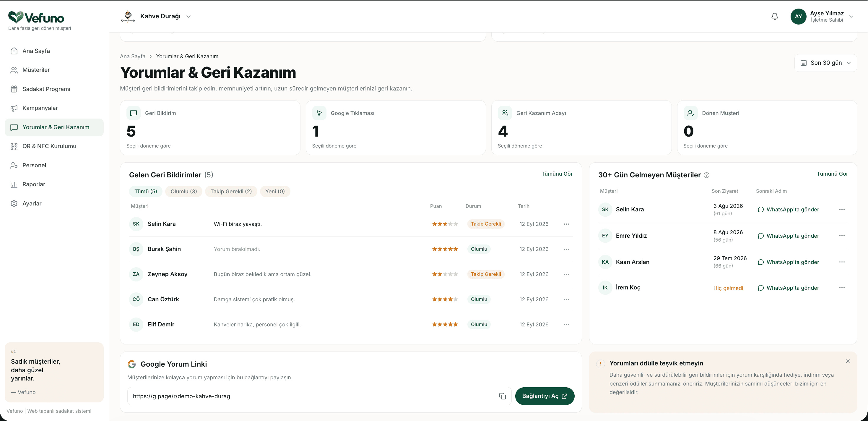Click the Dönen Müşteri person icon
The width and height of the screenshot is (868, 421).
point(690,113)
